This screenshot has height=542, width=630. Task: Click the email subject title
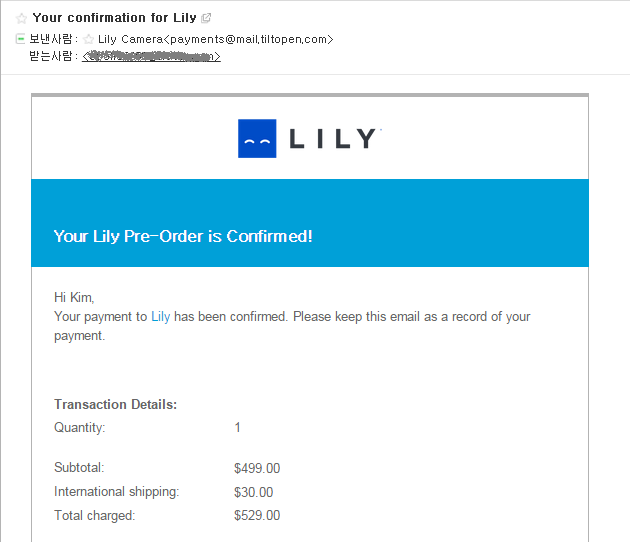(114, 18)
